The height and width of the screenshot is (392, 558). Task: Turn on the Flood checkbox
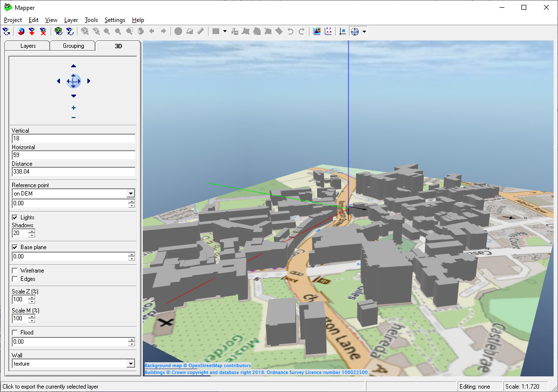[15, 333]
